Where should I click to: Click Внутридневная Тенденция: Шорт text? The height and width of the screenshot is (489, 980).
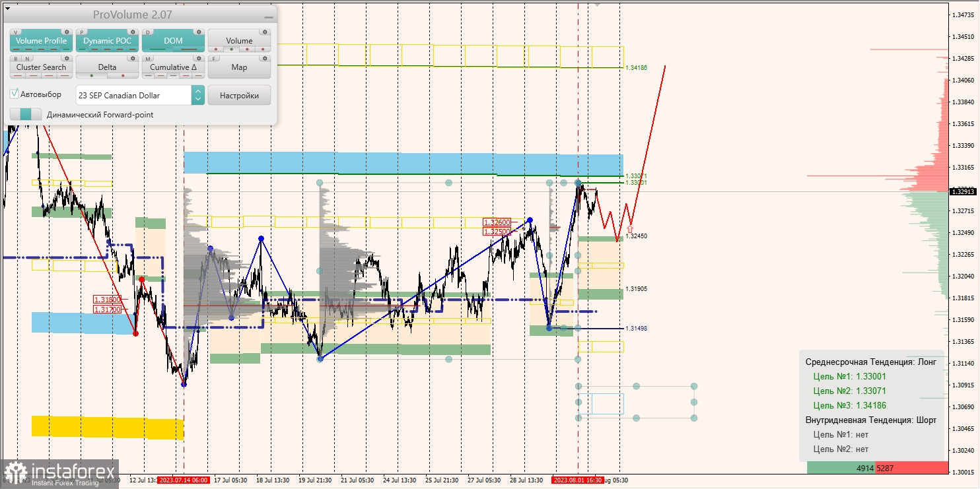(870, 420)
